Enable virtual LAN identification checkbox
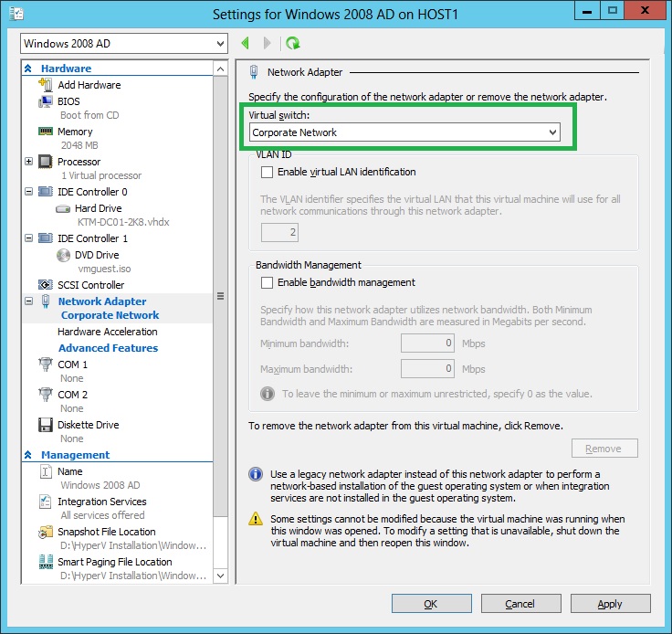 pos(267,173)
